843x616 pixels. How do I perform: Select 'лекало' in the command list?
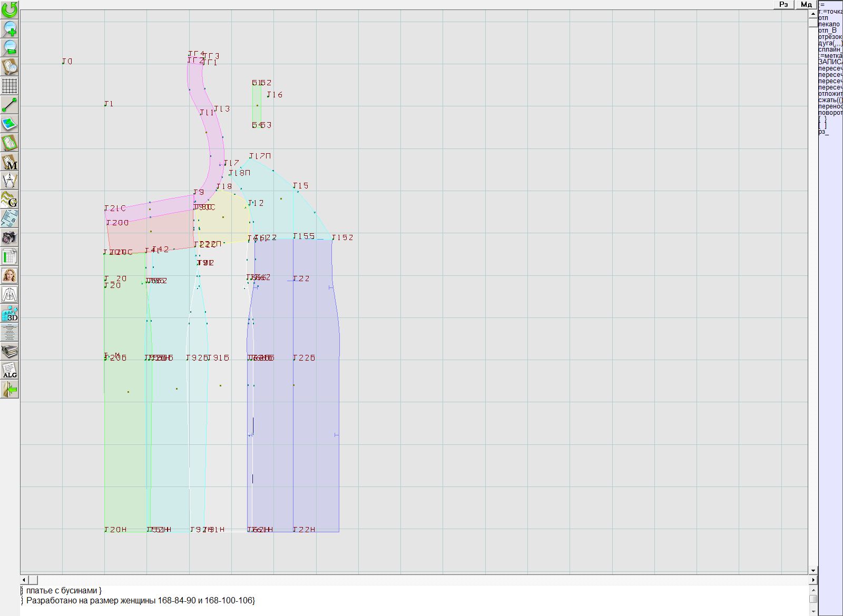point(829,24)
